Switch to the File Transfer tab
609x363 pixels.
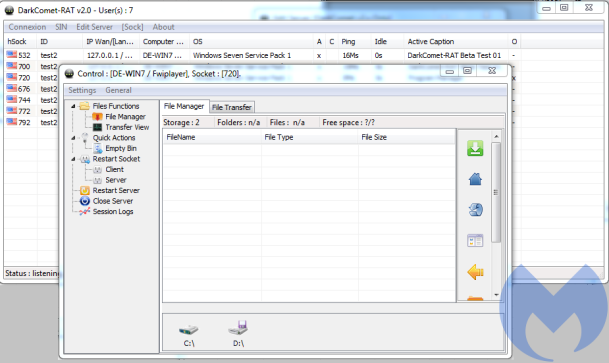[x=232, y=107]
